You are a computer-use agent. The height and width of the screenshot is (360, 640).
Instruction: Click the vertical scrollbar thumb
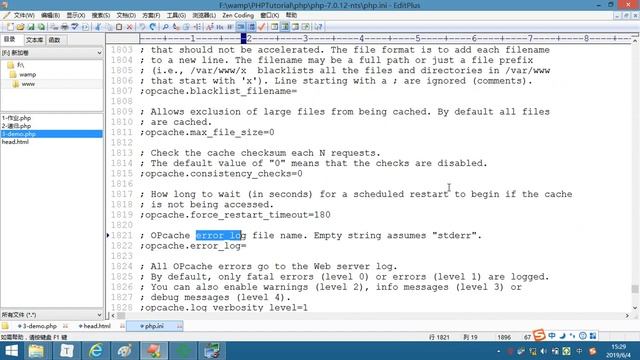click(635, 289)
